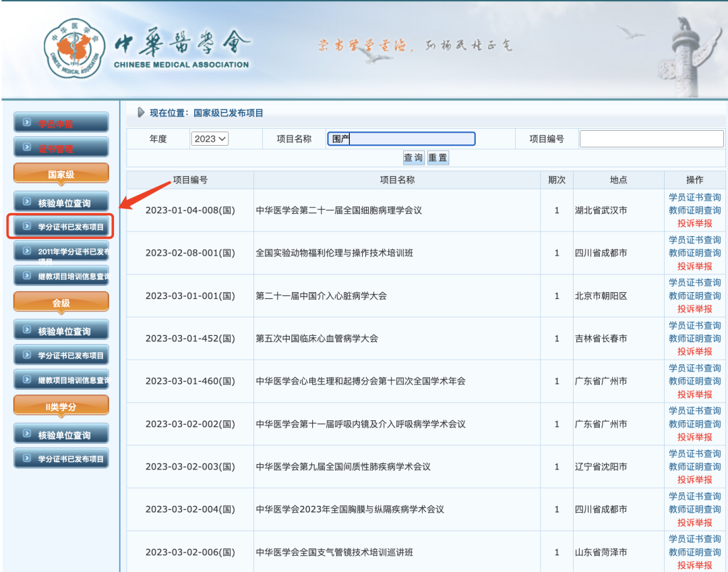Click 投诉举报 for project 2023-02-08-001
The image size is (728, 572).
(694, 266)
